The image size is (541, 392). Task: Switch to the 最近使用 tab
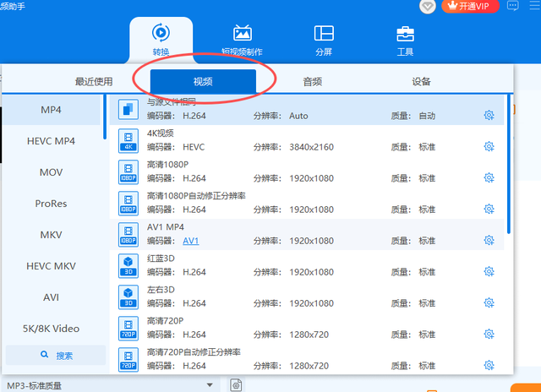94,82
